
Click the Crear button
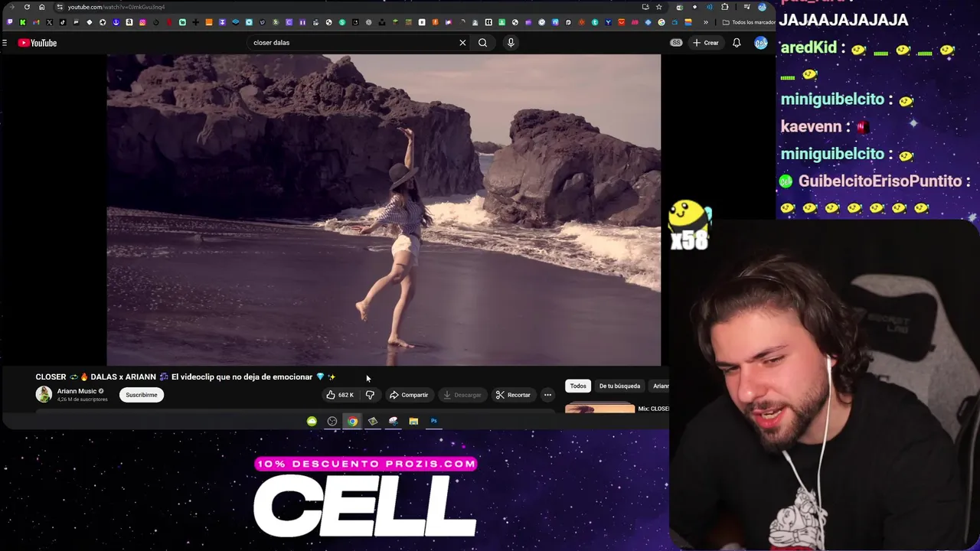706,43
